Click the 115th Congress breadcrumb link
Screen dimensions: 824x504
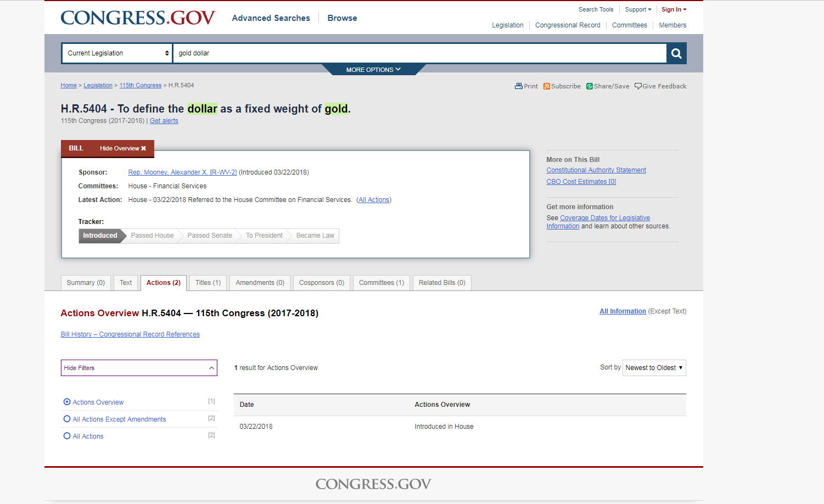click(x=141, y=85)
